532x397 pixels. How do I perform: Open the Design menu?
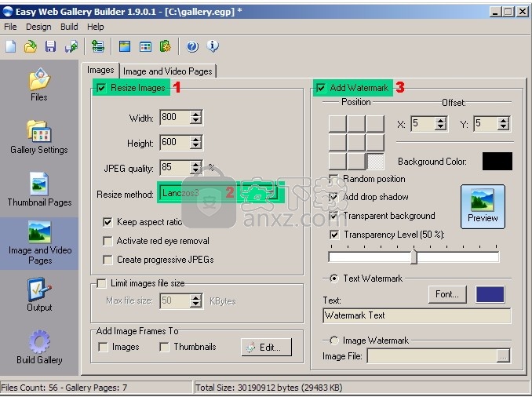(x=38, y=27)
